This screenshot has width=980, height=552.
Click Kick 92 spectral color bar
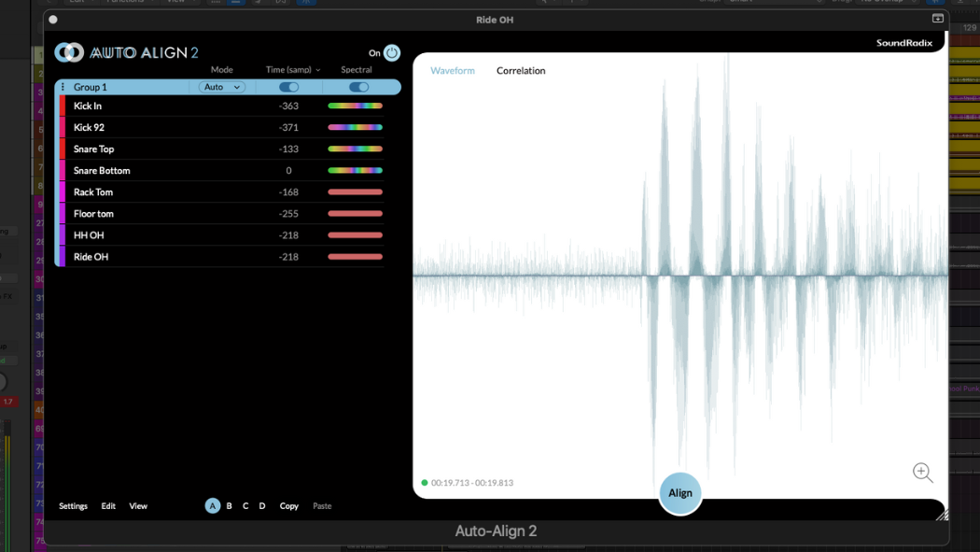click(355, 128)
